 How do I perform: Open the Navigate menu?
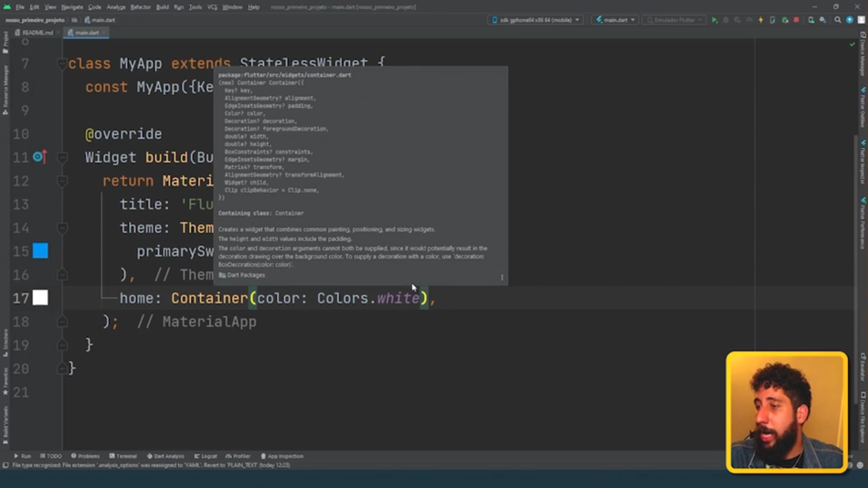pos(71,7)
